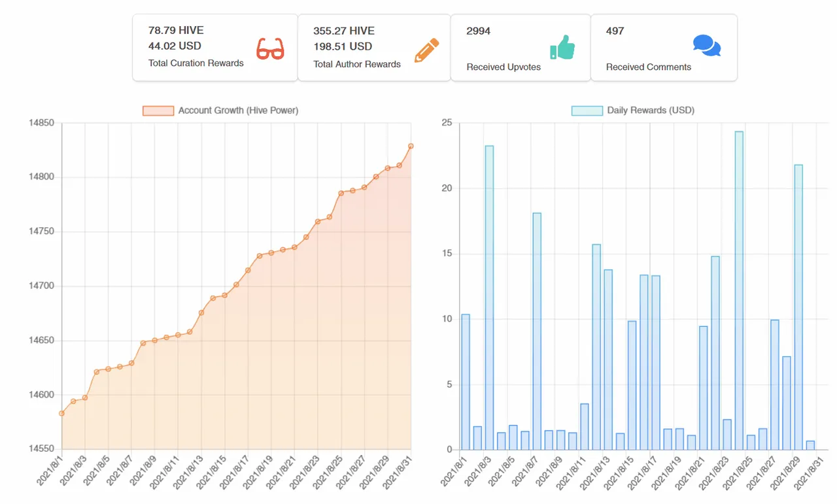Click the '497' comments count
This screenshot has height=504, width=837.
(615, 31)
